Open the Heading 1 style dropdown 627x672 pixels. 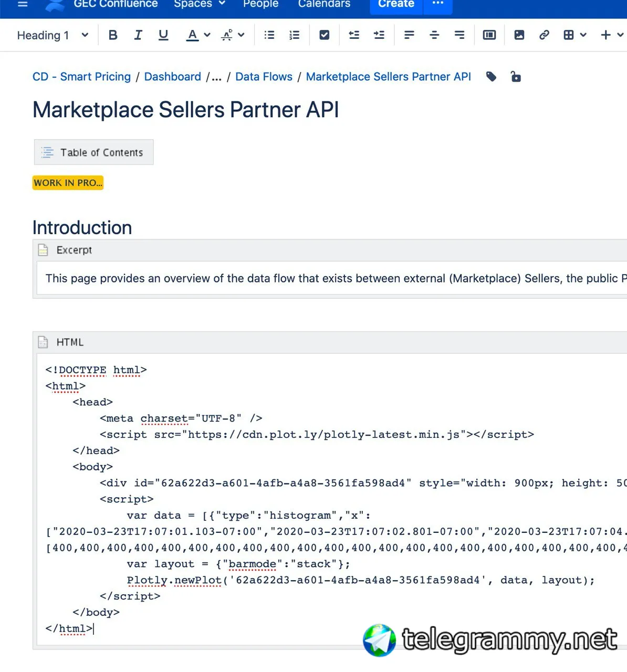[x=53, y=35]
